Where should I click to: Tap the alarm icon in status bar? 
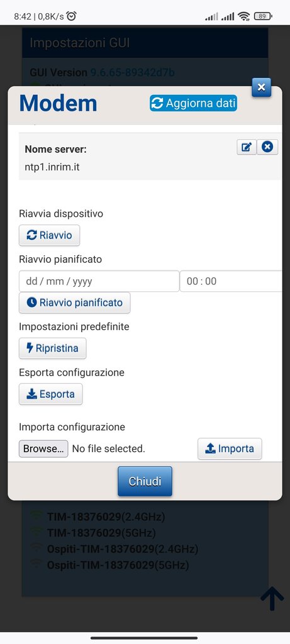[x=72, y=16]
